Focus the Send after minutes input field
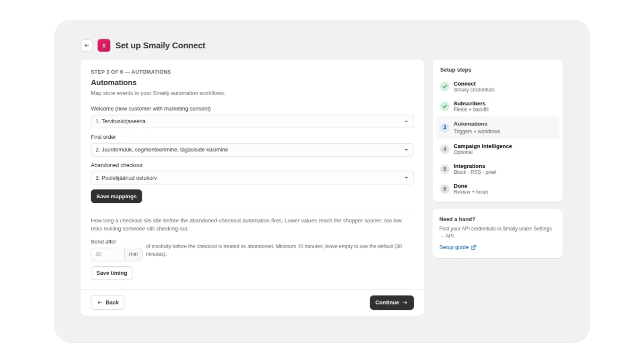 pos(107,254)
